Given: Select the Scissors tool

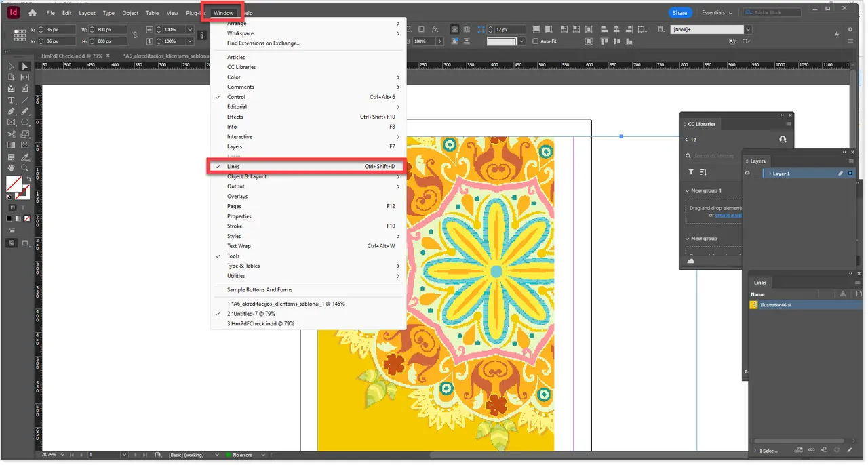Looking at the screenshot, I should (11, 134).
